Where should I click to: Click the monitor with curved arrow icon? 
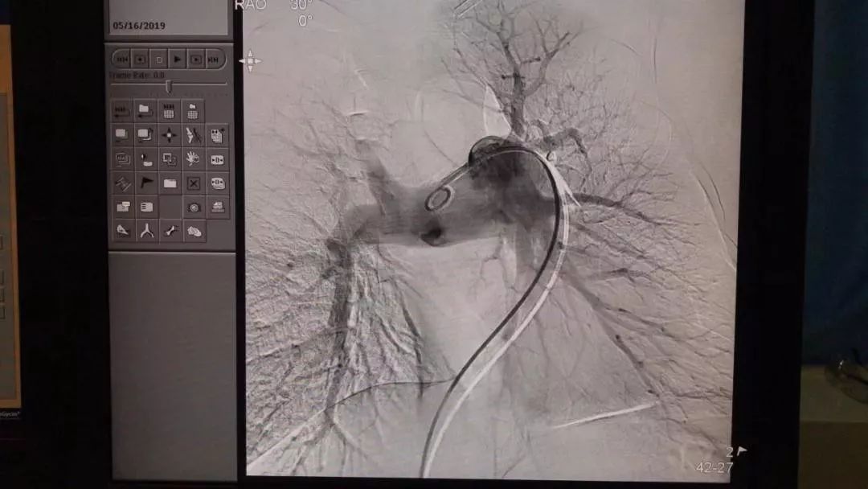145,135
